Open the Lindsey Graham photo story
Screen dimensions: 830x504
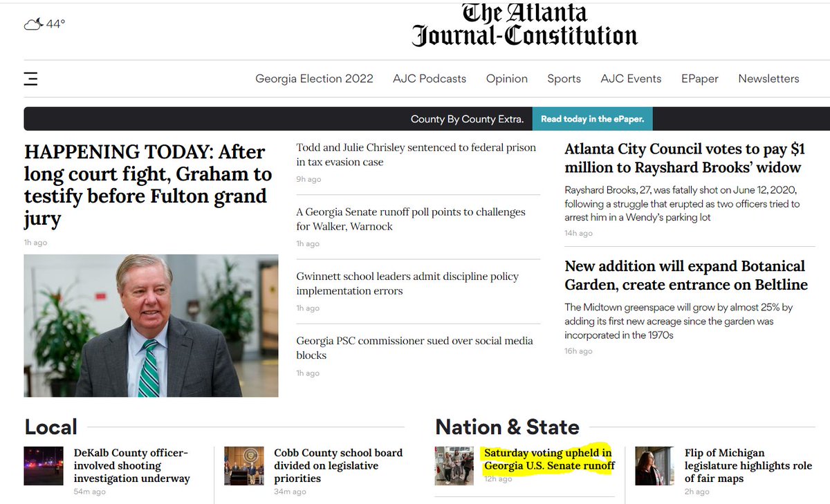click(x=151, y=326)
